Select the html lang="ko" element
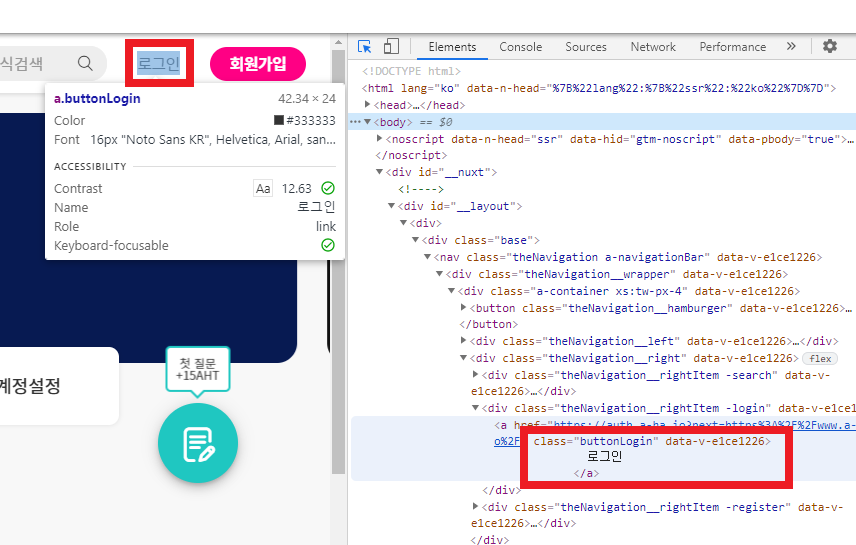Screen dimensions: 856x545 tap(599, 88)
